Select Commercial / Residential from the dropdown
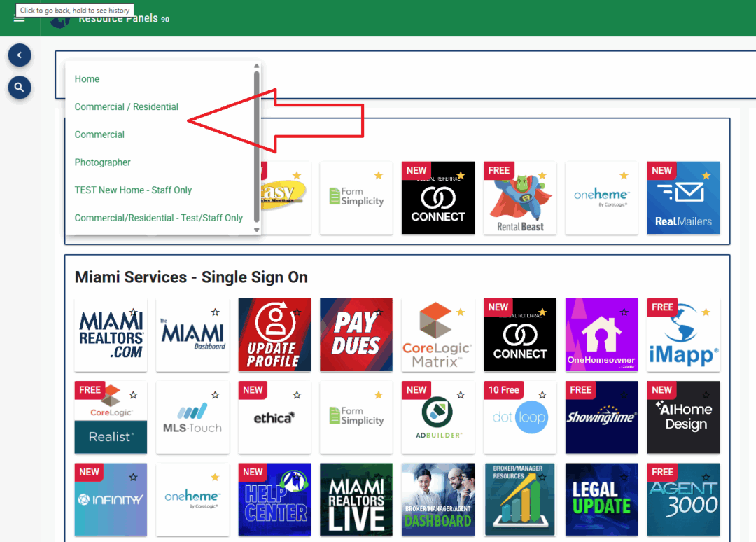The image size is (756, 542). pos(126,106)
